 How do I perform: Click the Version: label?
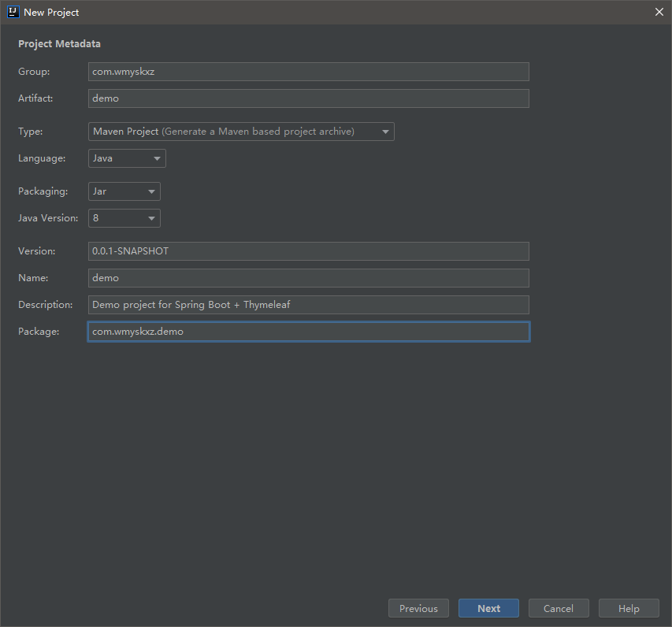click(x=37, y=251)
